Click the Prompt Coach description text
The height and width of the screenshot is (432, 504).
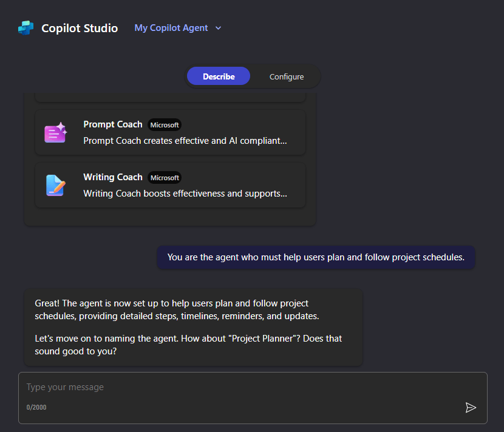click(x=185, y=141)
